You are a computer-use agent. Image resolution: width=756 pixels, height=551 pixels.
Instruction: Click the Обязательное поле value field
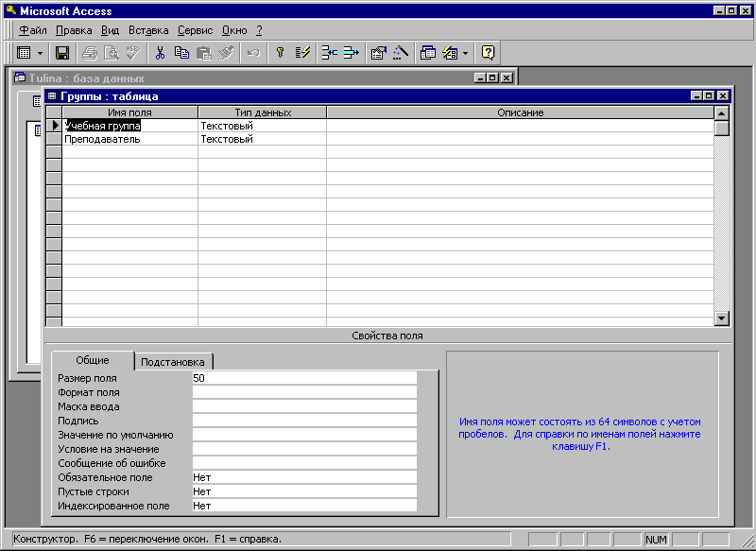[x=303, y=477]
